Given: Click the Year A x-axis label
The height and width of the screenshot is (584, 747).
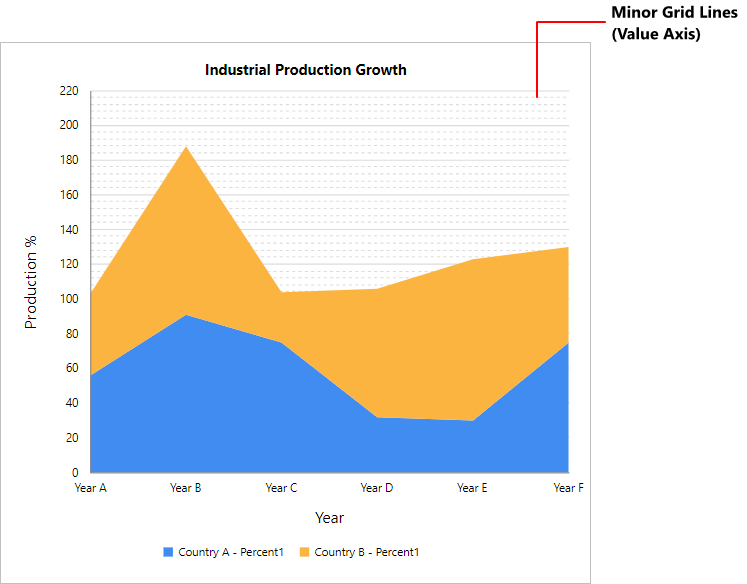Looking at the screenshot, I should pyautogui.click(x=90, y=488).
